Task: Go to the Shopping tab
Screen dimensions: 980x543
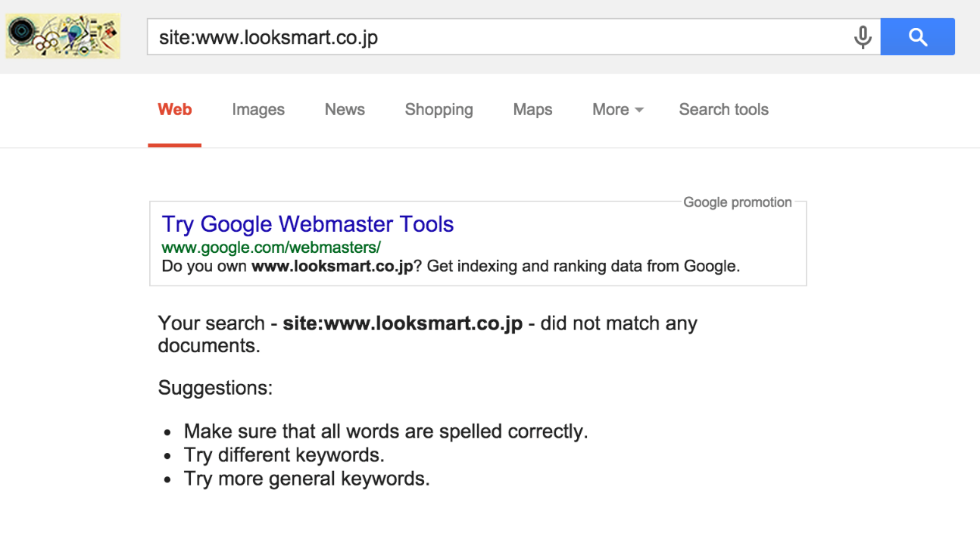Action: pos(439,110)
